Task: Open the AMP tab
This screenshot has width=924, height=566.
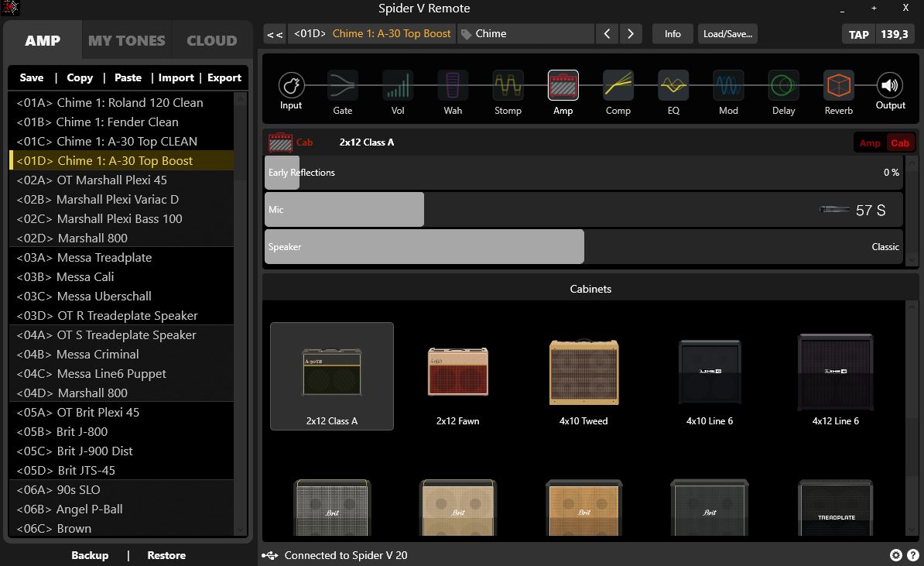Action: point(43,40)
